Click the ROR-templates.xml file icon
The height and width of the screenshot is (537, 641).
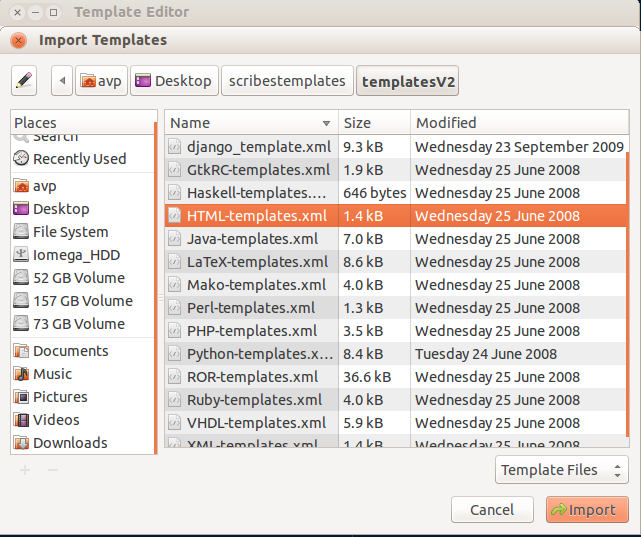(x=175, y=376)
